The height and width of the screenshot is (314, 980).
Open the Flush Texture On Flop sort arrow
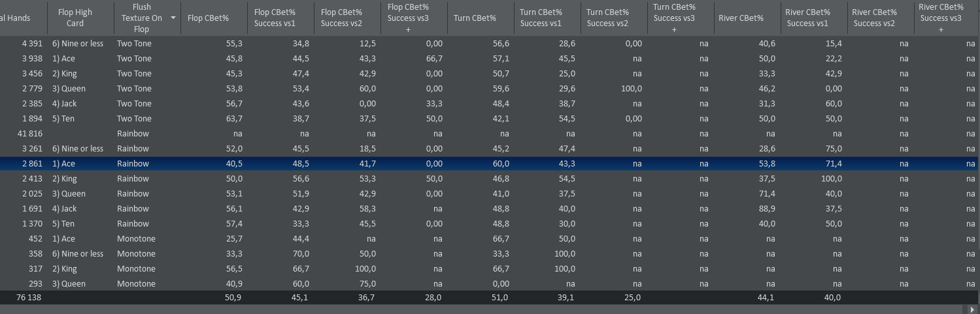point(173,18)
